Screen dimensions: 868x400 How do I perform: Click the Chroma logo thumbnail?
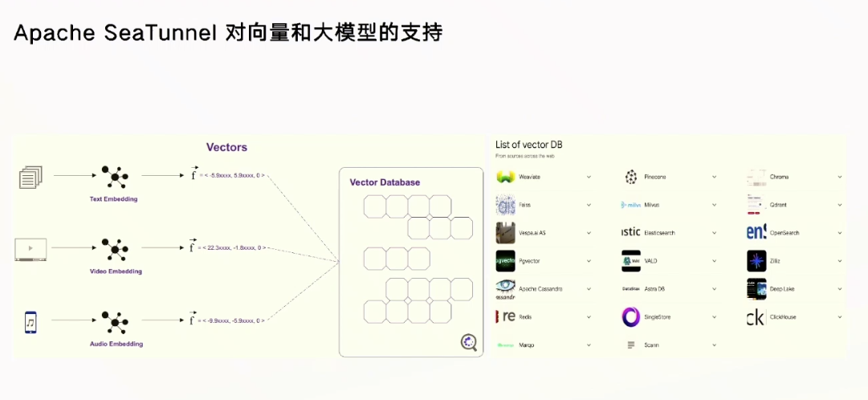(x=756, y=177)
